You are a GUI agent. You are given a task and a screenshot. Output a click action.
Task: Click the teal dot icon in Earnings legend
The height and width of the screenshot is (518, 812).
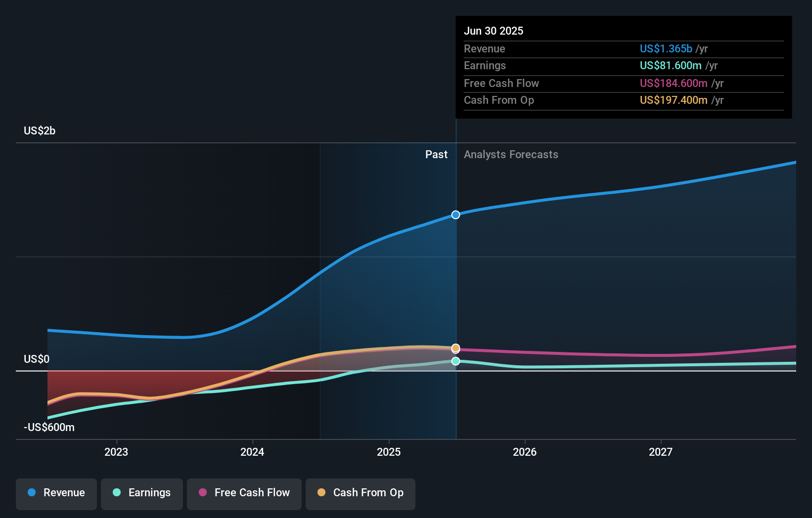116,493
